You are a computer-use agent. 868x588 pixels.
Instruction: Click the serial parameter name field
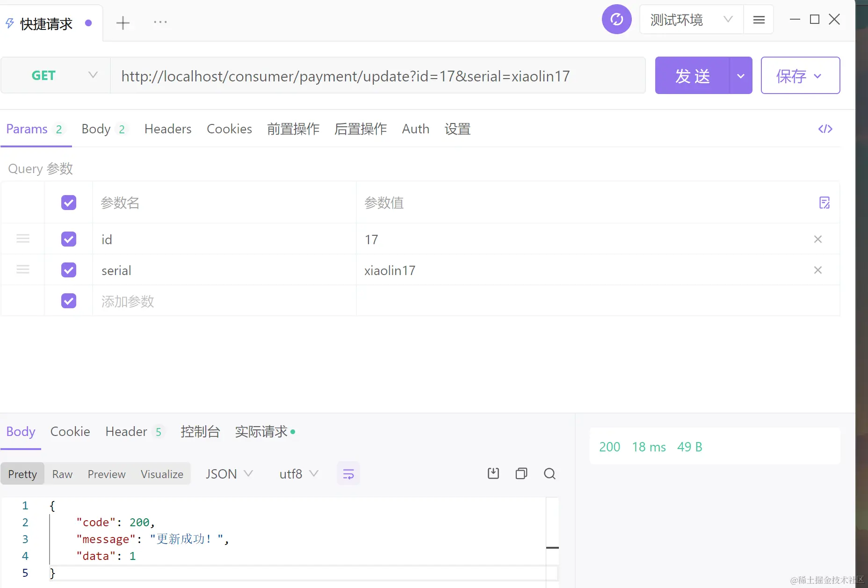[x=224, y=270]
